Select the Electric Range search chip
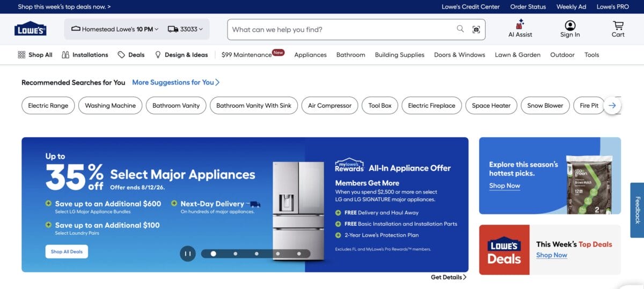 coord(48,106)
